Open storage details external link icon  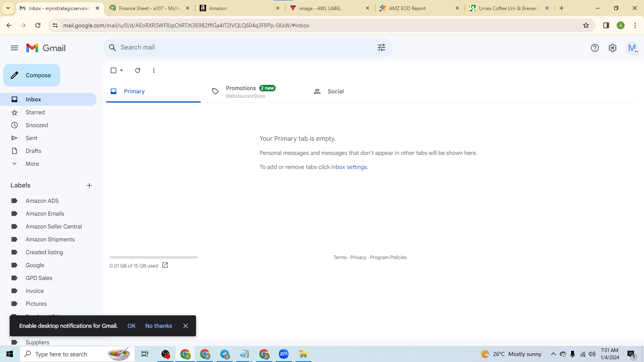point(165,265)
